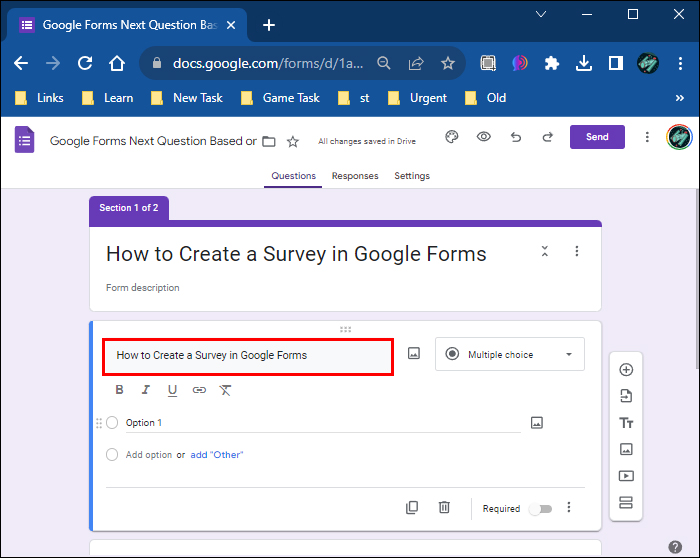Screen dimensions: 700x558
Task: Add a video from sidebar
Action: (627, 476)
